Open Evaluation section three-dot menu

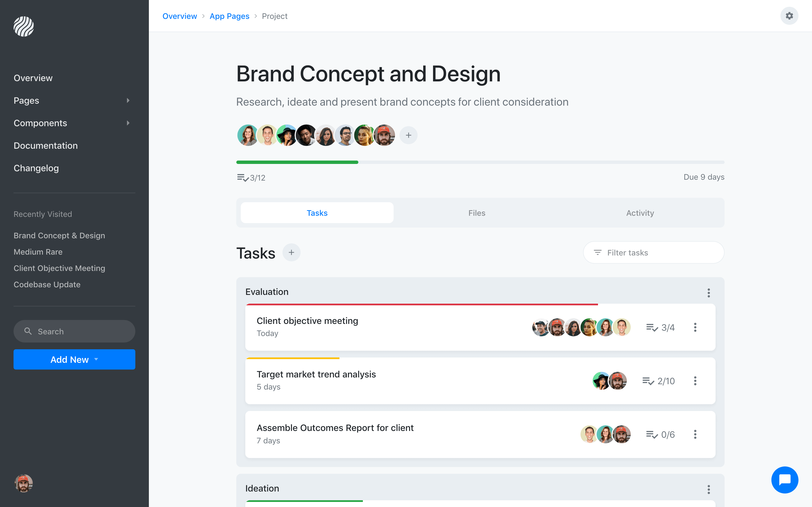coord(709,293)
